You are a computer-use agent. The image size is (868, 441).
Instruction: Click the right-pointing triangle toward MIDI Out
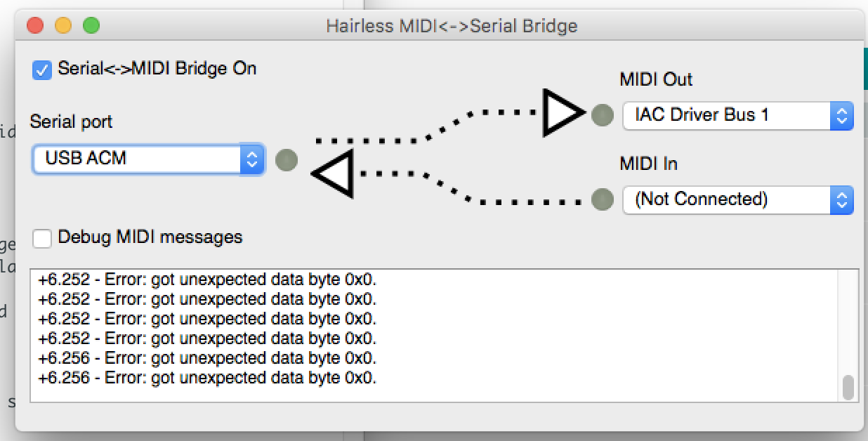tap(563, 112)
